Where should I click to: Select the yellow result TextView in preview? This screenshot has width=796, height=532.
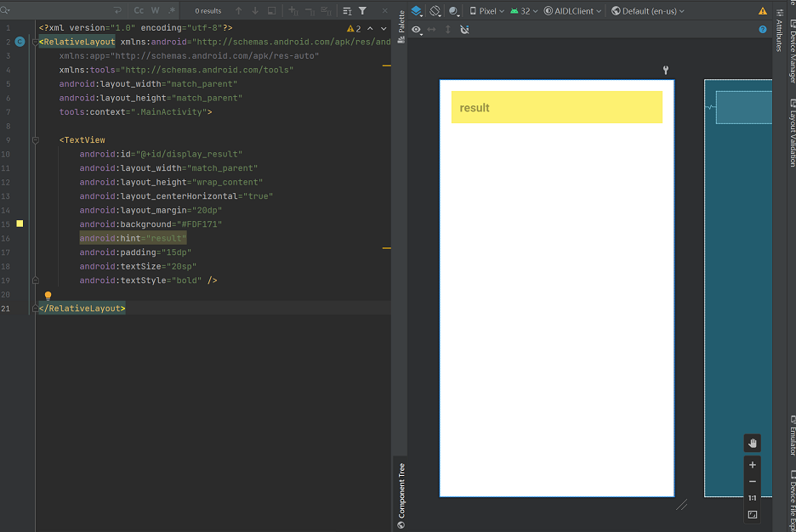coord(557,107)
